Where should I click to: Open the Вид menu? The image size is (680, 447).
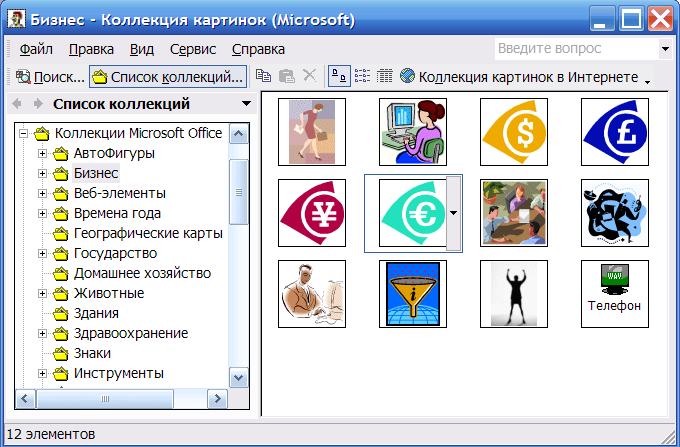[142, 49]
